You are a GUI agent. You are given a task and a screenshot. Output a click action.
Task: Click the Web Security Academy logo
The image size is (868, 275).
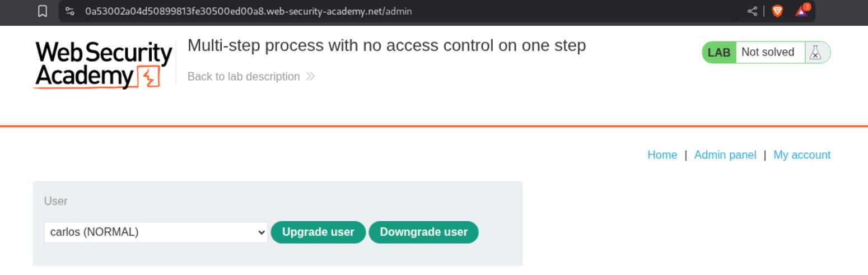pyautogui.click(x=104, y=65)
